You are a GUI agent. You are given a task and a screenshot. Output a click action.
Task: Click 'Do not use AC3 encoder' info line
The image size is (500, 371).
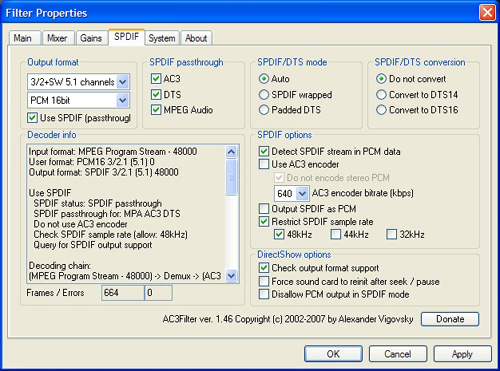(80, 224)
